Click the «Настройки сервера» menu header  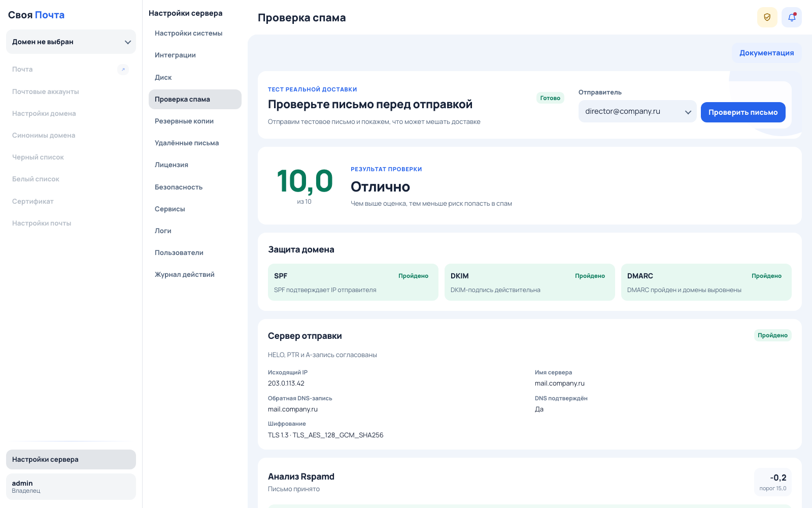tap(185, 13)
